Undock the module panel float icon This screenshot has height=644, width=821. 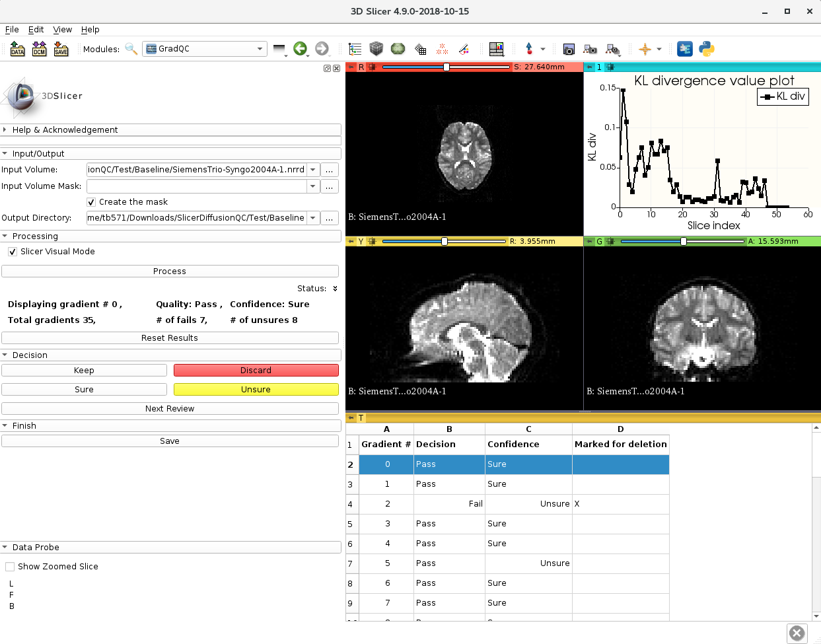[x=327, y=69]
